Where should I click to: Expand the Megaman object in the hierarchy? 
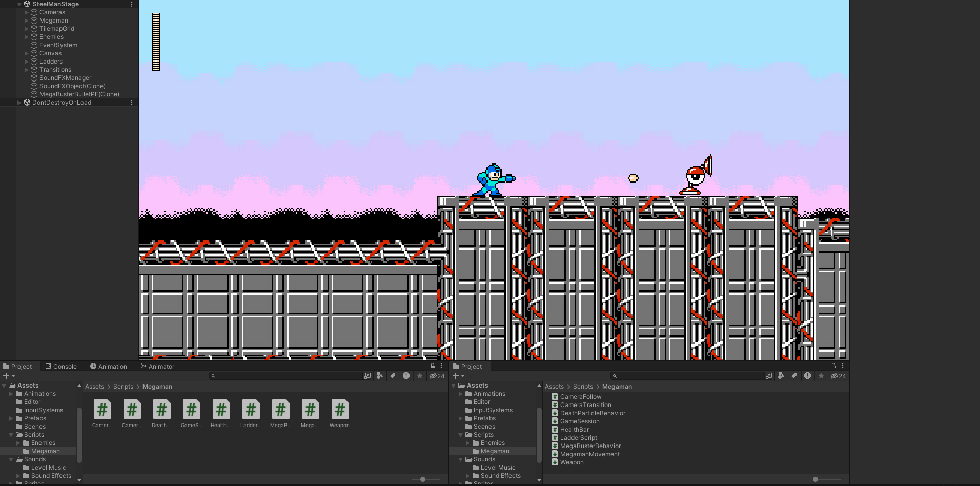click(x=27, y=21)
